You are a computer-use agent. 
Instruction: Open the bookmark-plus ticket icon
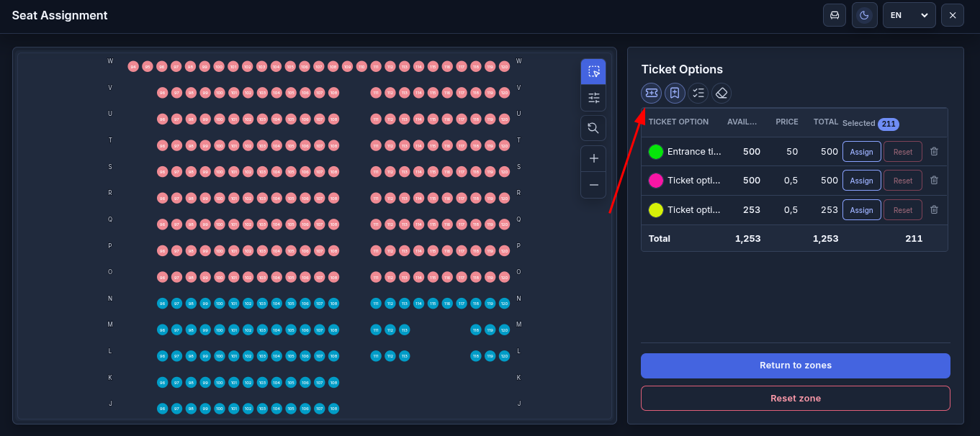[x=675, y=93]
